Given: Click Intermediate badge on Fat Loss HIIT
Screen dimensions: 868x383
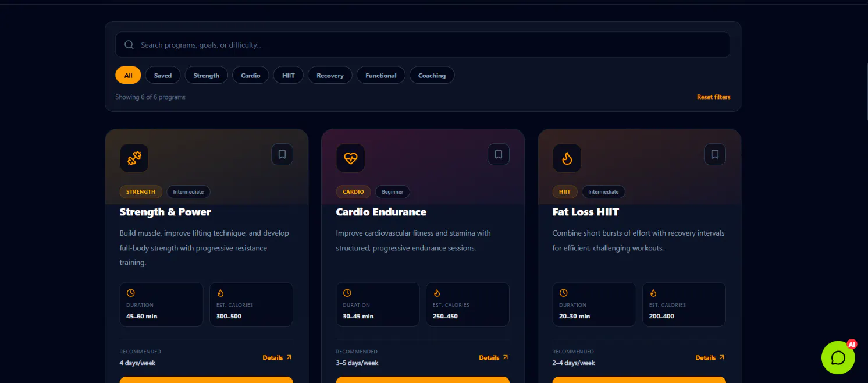Looking at the screenshot, I should (x=603, y=191).
